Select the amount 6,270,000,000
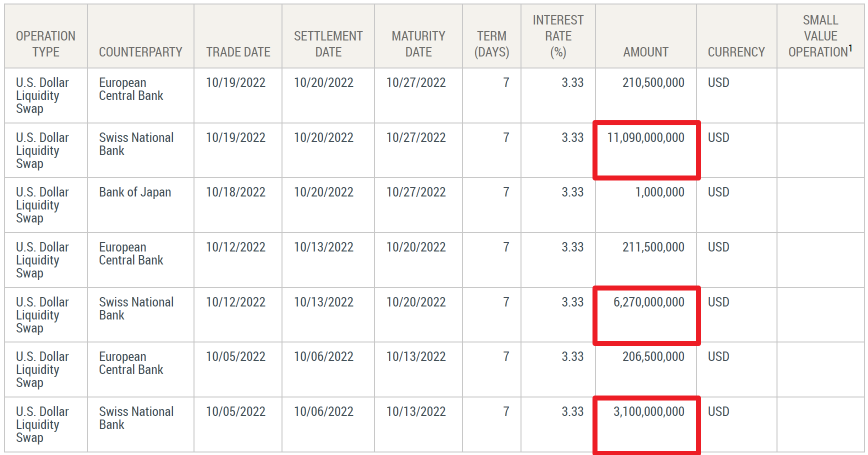Image resolution: width=868 pixels, height=455 pixels. [648, 302]
